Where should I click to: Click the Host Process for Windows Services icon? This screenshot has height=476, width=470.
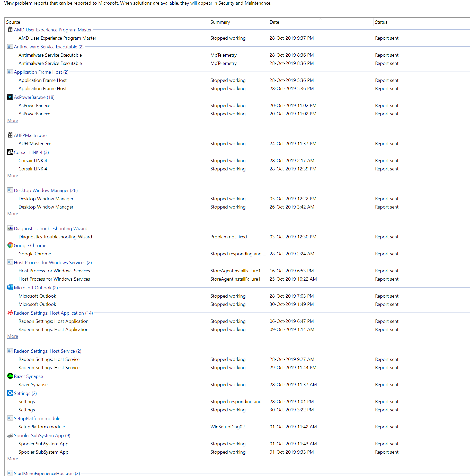tap(10, 262)
